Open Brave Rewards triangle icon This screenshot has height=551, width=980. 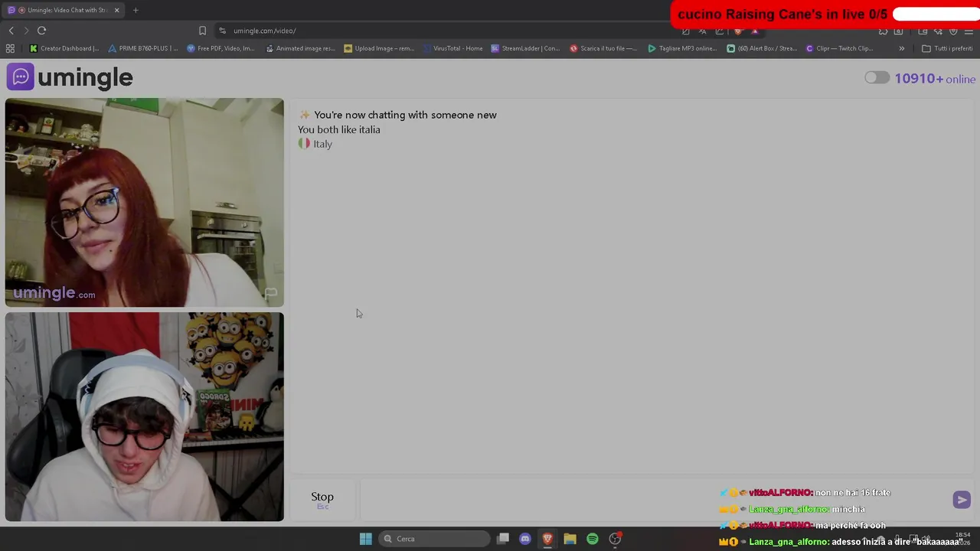pyautogui.click(x=755, y=31)
